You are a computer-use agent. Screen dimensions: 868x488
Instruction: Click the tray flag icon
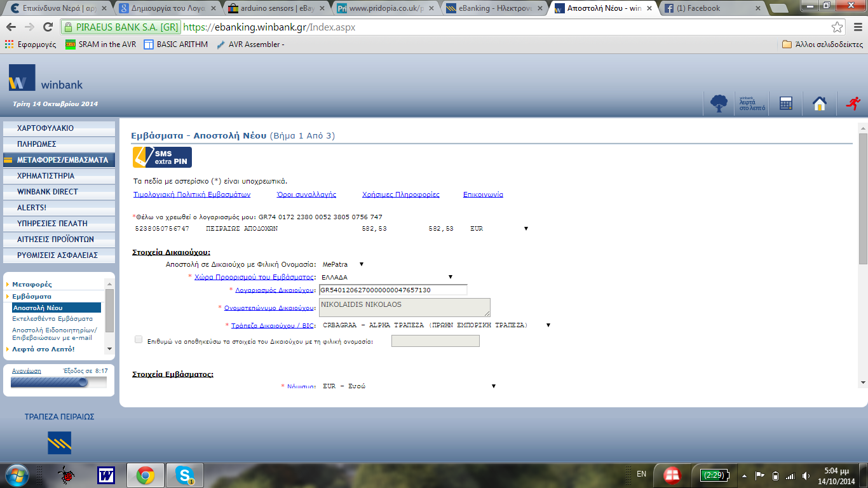[759, 475]
